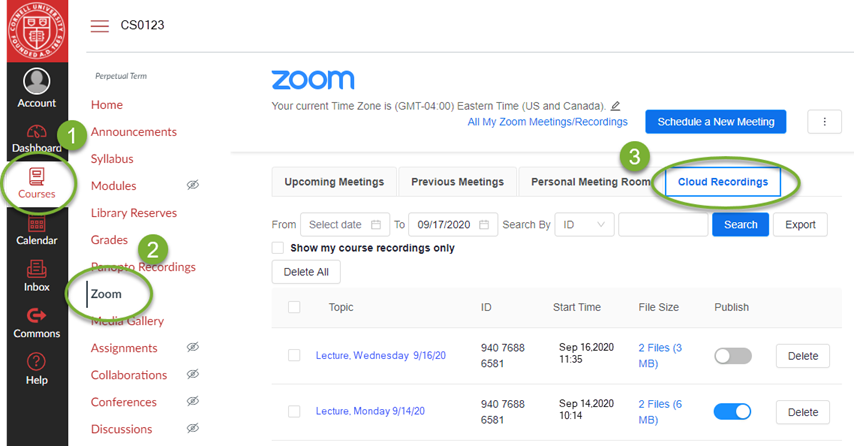Open the Help menu

coord(36,369)
